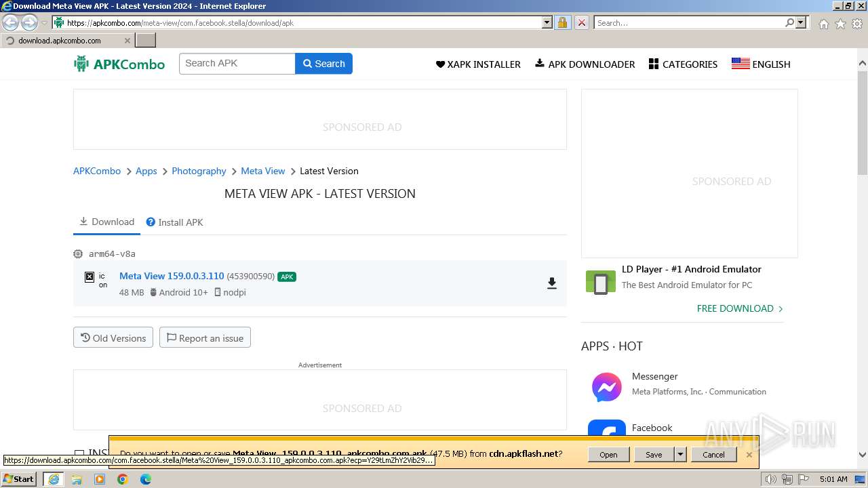Open the CATEGORIES menu
The image size is (868, 488).
pos(683,64)
